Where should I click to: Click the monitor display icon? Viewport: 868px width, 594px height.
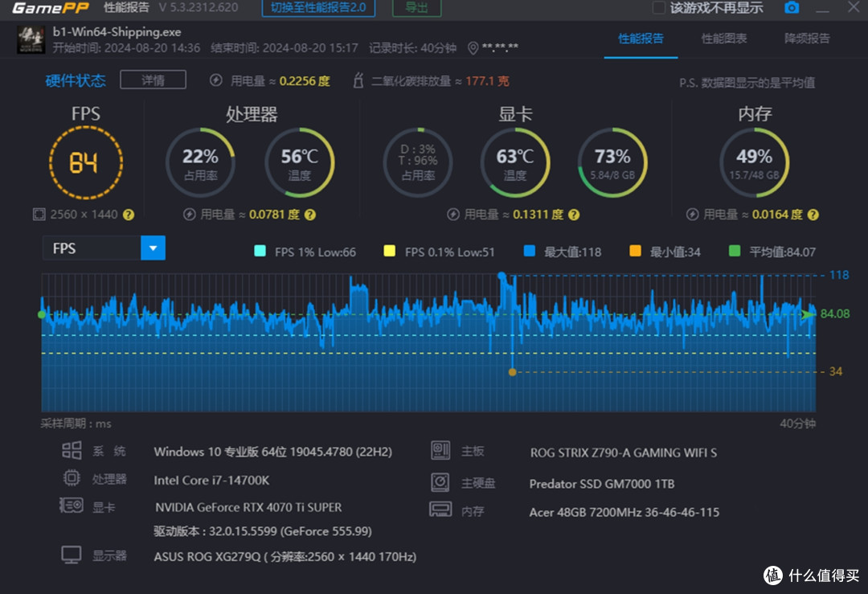[x=72, y=555]
